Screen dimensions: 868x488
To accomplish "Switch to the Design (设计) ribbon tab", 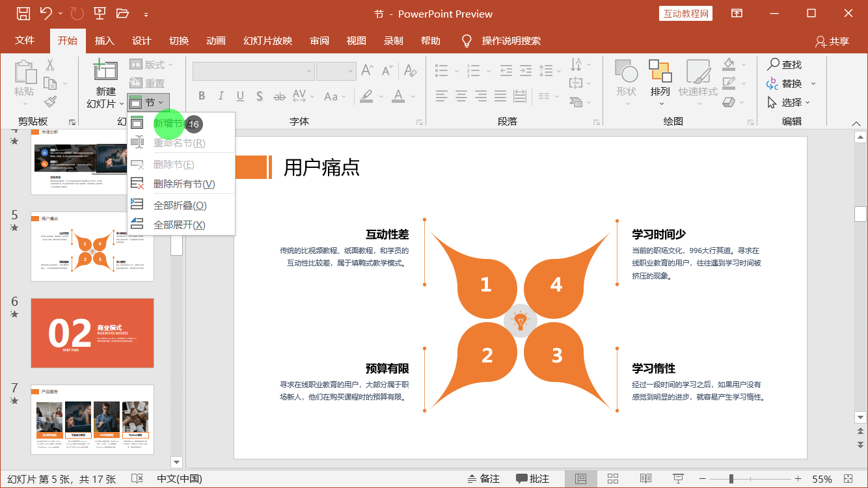I will (141, 40).
